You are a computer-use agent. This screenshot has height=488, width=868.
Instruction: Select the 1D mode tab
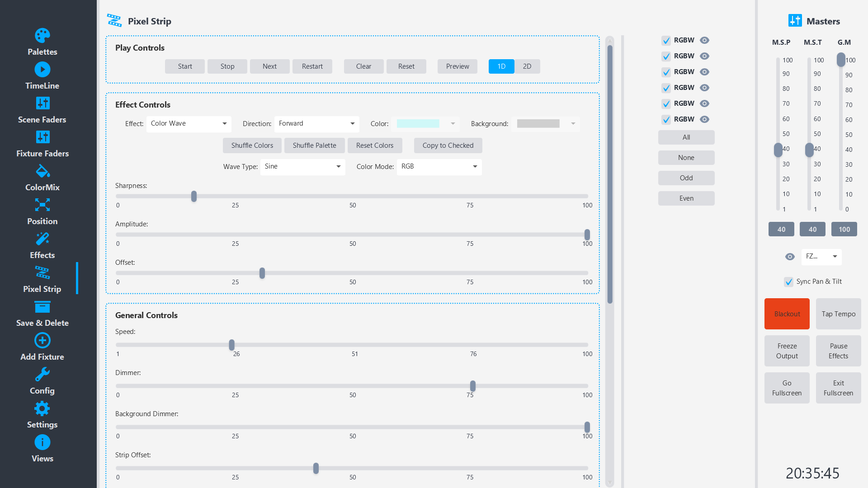[x=501, y=66]
